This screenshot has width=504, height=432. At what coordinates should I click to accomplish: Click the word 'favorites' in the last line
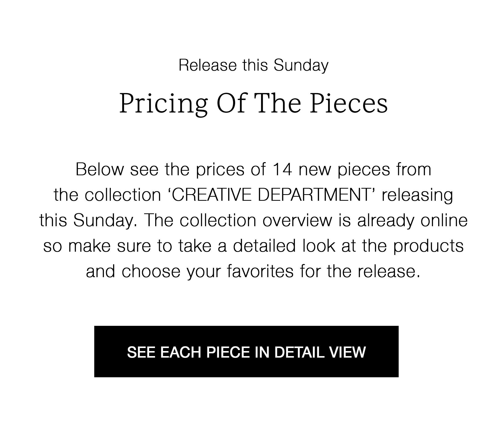click(x=260, y=271)
